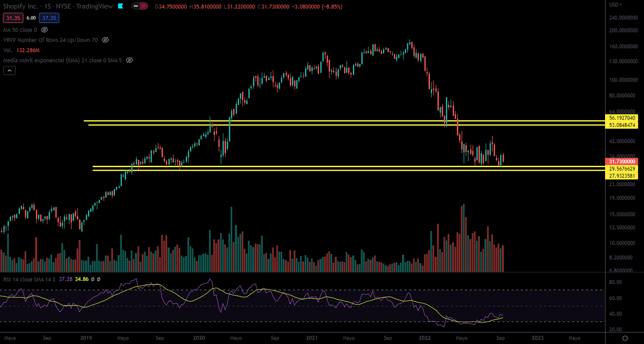Viewport: 644px width, 344px height.
Task: Select the Vol. 132.286M legend label
Action: tap(20, 50)
